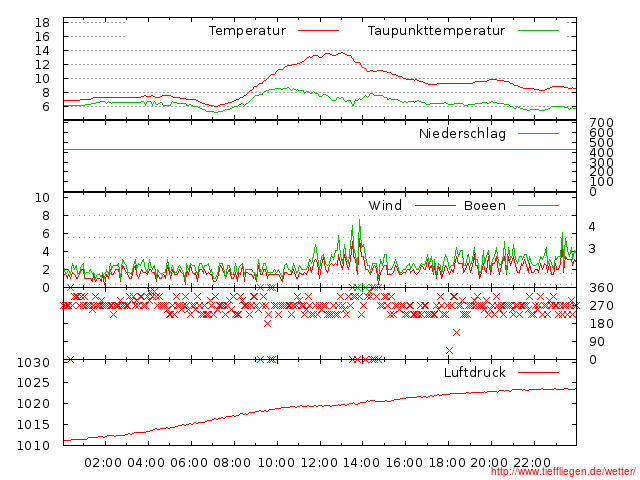The height and width of the screenshot is (480, 640).
Task: Click the 14 temperature axis value
Action: tap(42, 51)
